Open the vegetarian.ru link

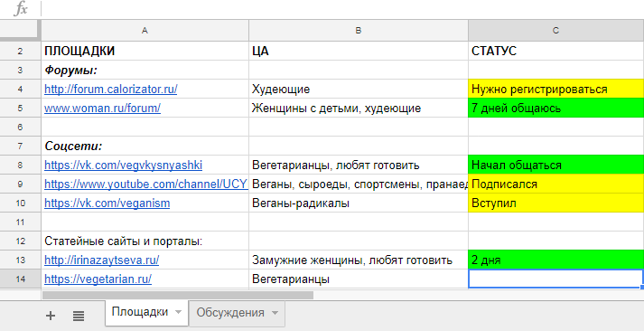(x=98, y=279)
